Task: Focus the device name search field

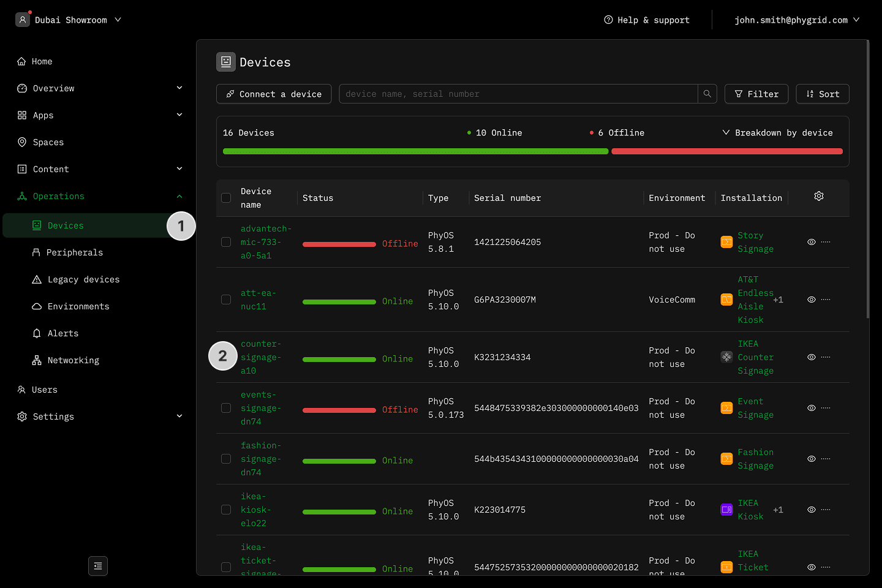Action: pyautogui.click(x=518, y=94)
